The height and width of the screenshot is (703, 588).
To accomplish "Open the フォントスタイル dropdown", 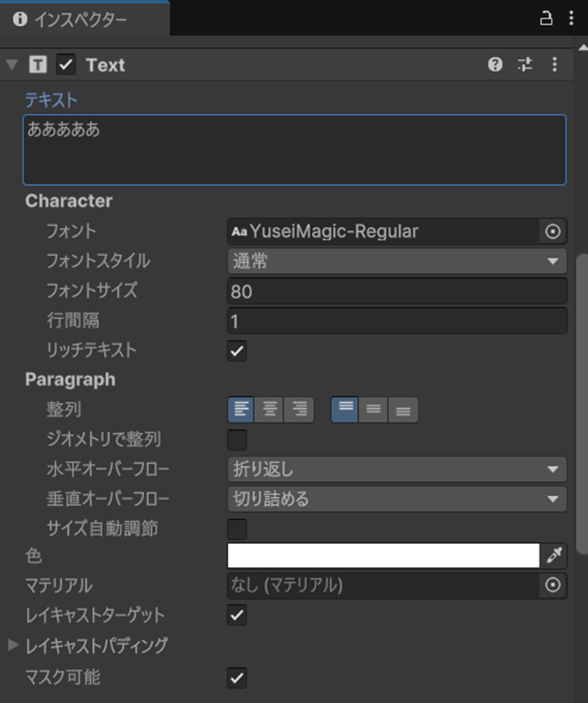I will pos(396,261).
